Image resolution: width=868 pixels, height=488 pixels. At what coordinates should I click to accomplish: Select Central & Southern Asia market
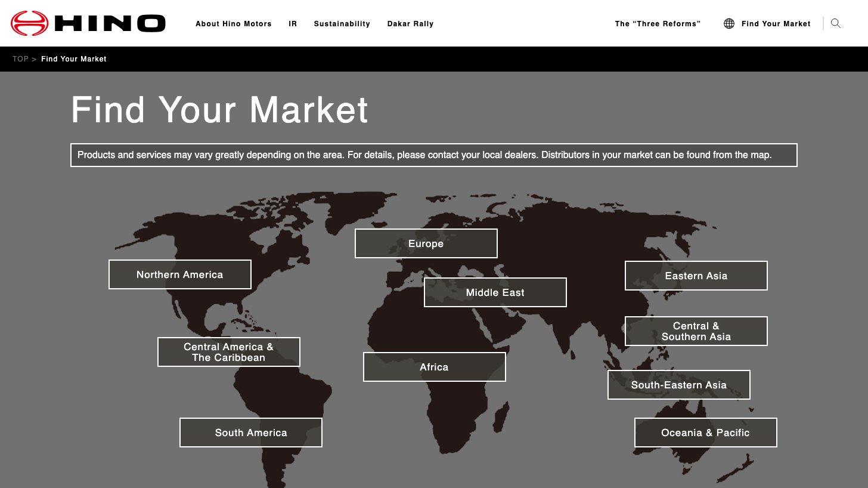pyautogui.click(x=696, y=331)
